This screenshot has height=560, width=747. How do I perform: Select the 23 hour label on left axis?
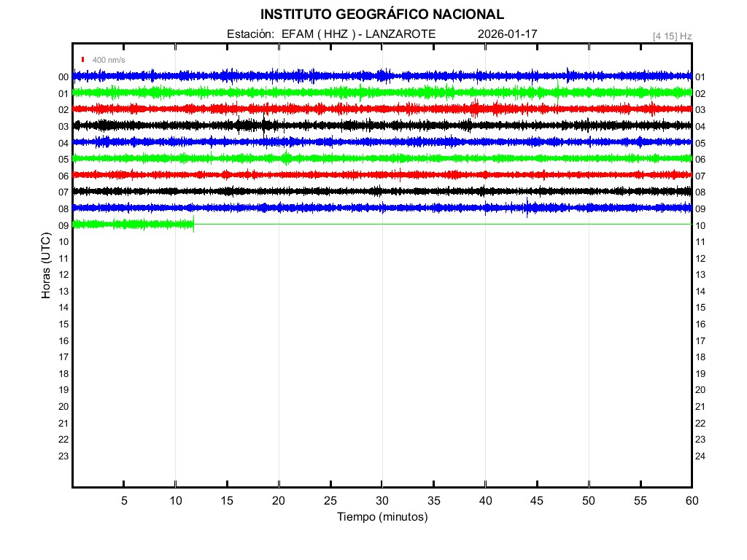click(x=63, y=456)
